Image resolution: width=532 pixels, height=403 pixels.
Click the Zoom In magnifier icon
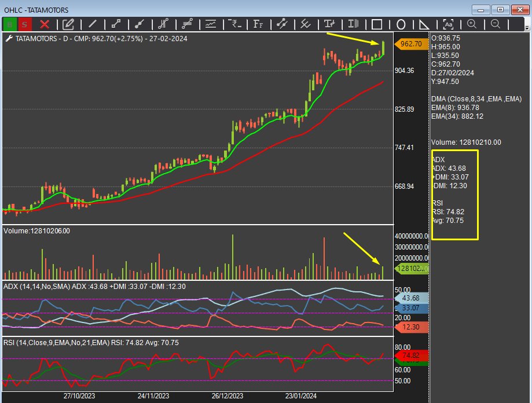pos(472,24)
